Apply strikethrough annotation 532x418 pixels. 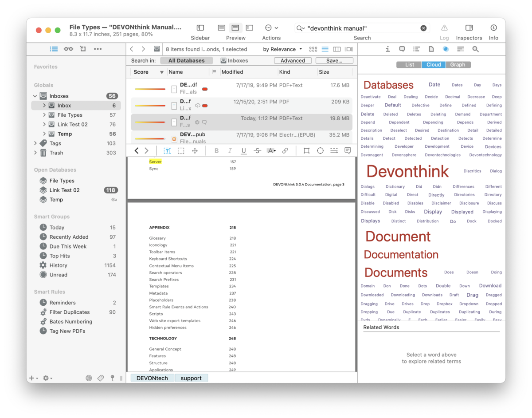tap(257, 151)
